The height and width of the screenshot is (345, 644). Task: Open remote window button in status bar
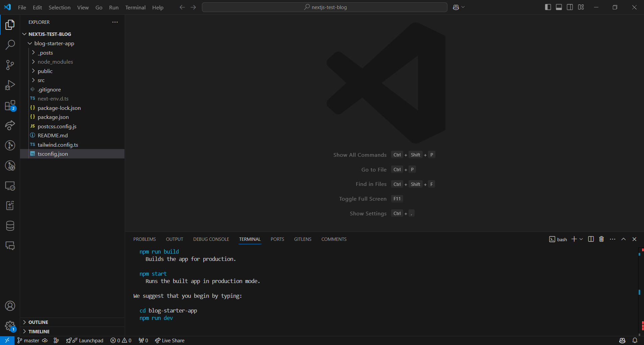click(7, 341)
